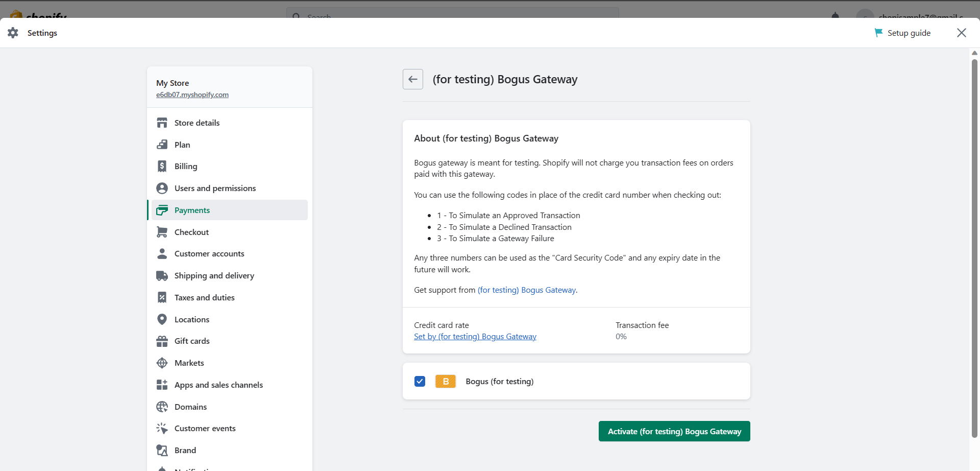This screenshot has height=471, width=980.
Task: Select the Payments menu item
Action: (230, 210)
